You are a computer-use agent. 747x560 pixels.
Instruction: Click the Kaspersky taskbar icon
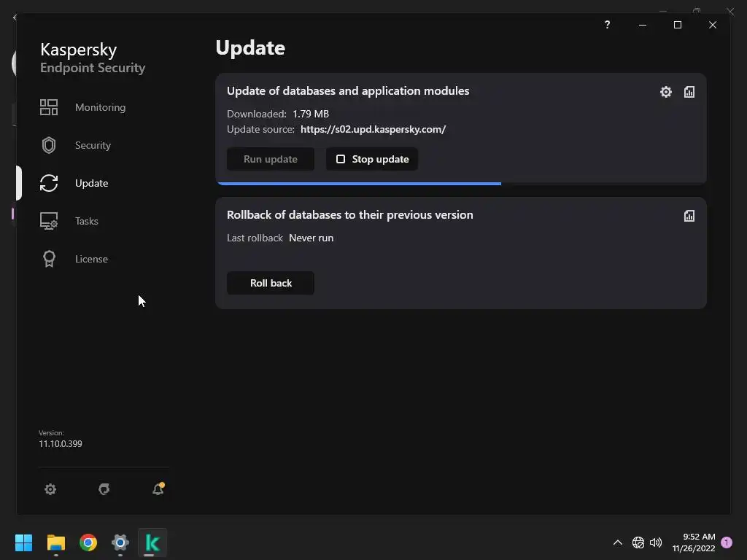point(152,542)
